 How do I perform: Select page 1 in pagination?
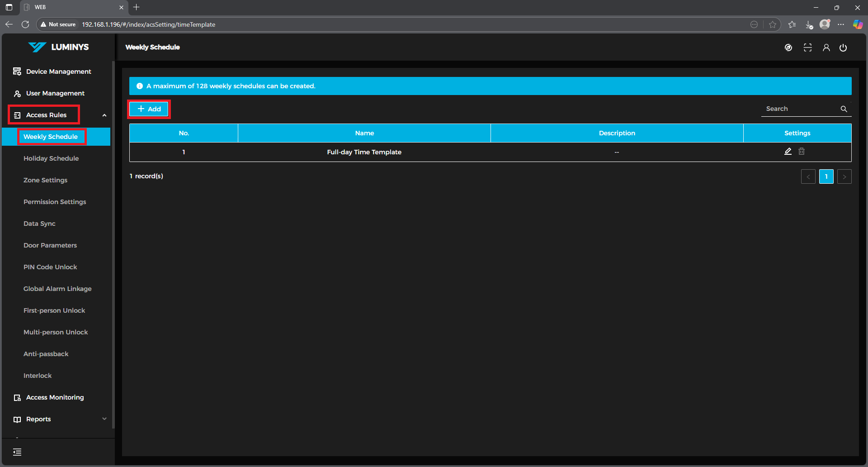826,176
